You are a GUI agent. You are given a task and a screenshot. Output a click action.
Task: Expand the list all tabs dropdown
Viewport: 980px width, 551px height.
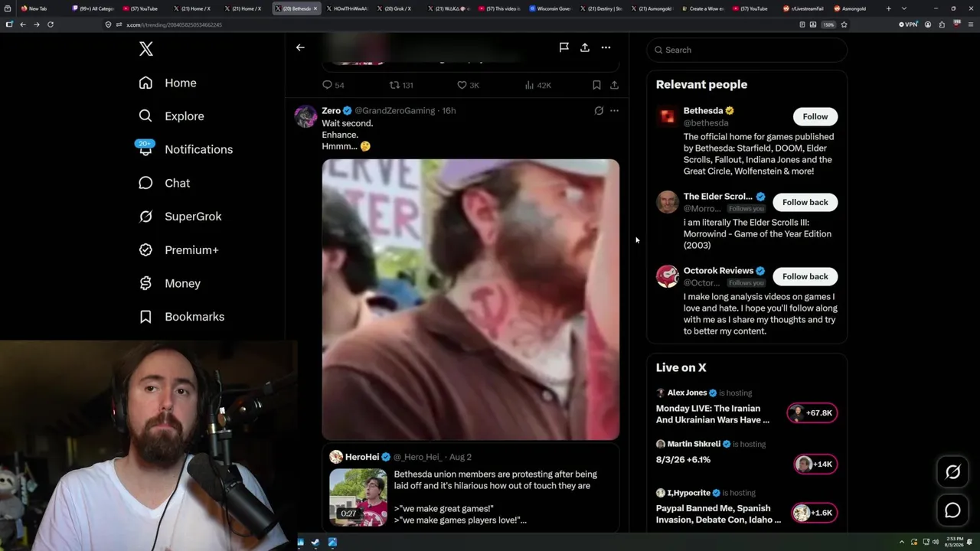click(x=904, y=8)
